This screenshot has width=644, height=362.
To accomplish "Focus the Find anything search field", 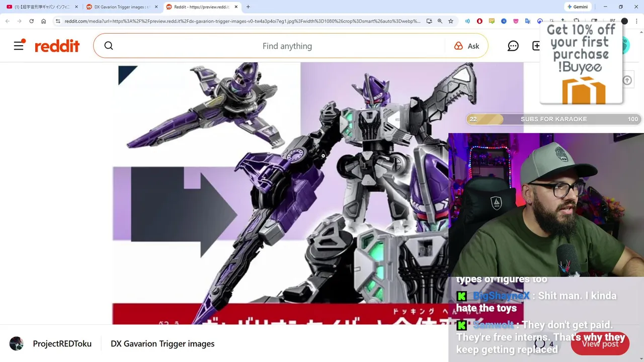I will click(x=287, y=46).
